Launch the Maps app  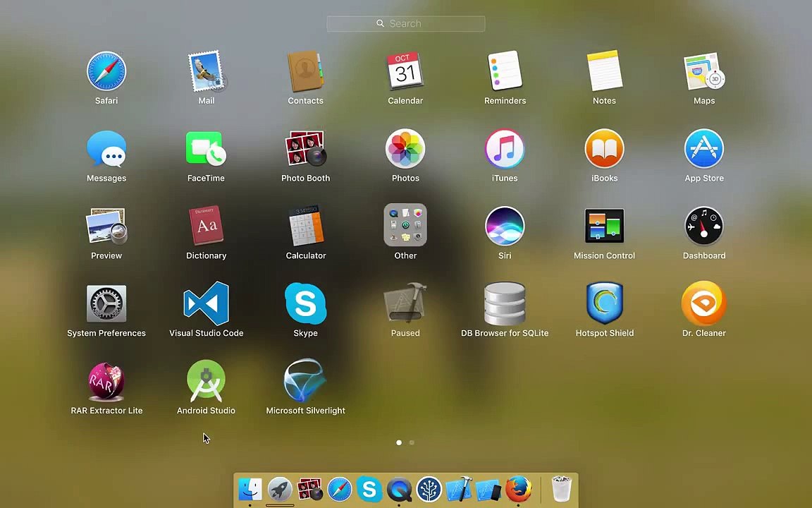[704, 71]
